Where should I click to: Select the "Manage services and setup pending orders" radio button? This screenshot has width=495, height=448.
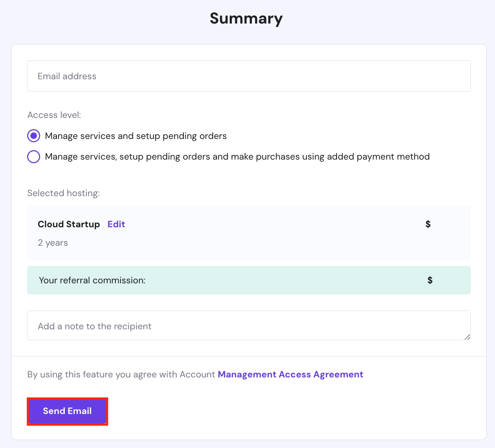coord(34,136)
